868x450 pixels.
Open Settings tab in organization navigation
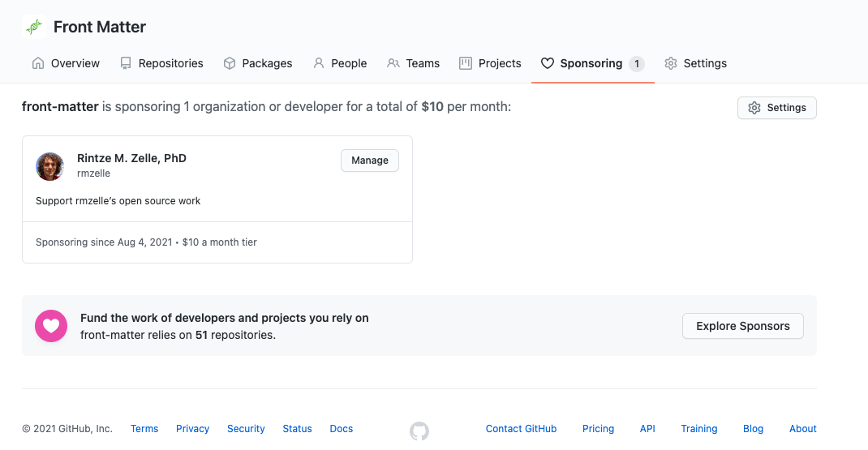(695, 63)
